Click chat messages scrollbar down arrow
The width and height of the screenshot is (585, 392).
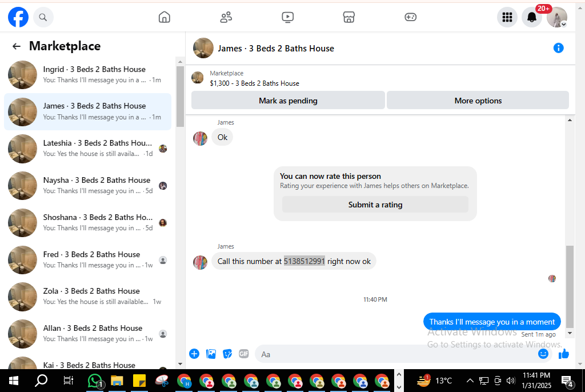point(570,333)
